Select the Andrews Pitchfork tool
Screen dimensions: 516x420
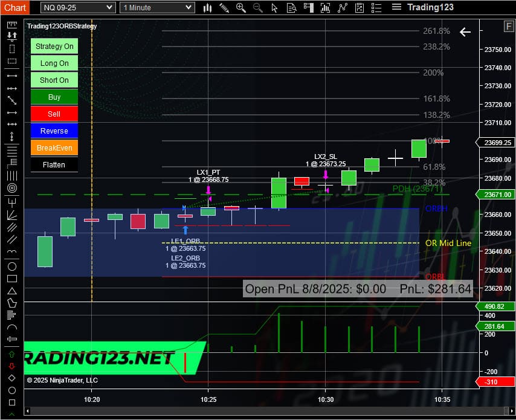[12, 202]
